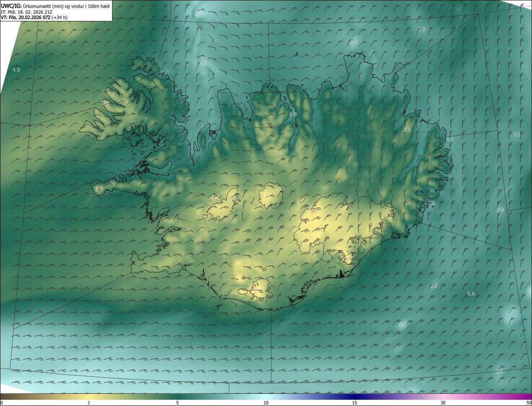This screenshot has width=532, height=406.
Task: Click the 6.9 value in the northern fjord
Action: point(293,114)
